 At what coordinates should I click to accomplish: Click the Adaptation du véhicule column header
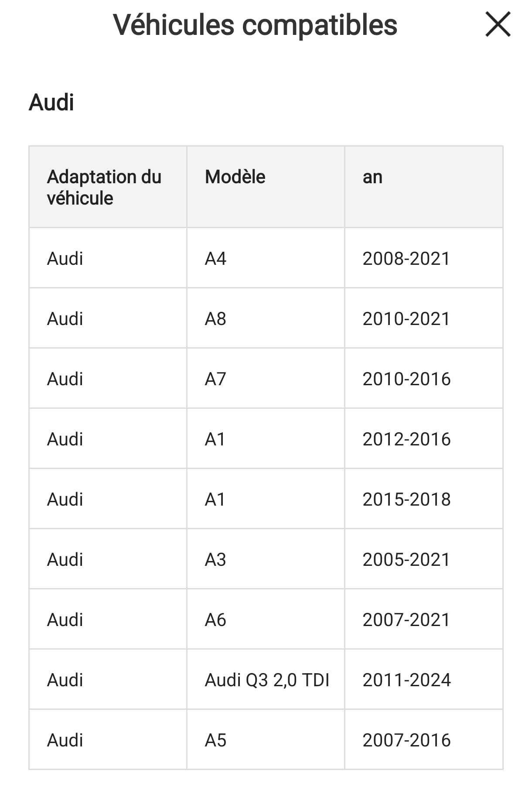point(104,187)
